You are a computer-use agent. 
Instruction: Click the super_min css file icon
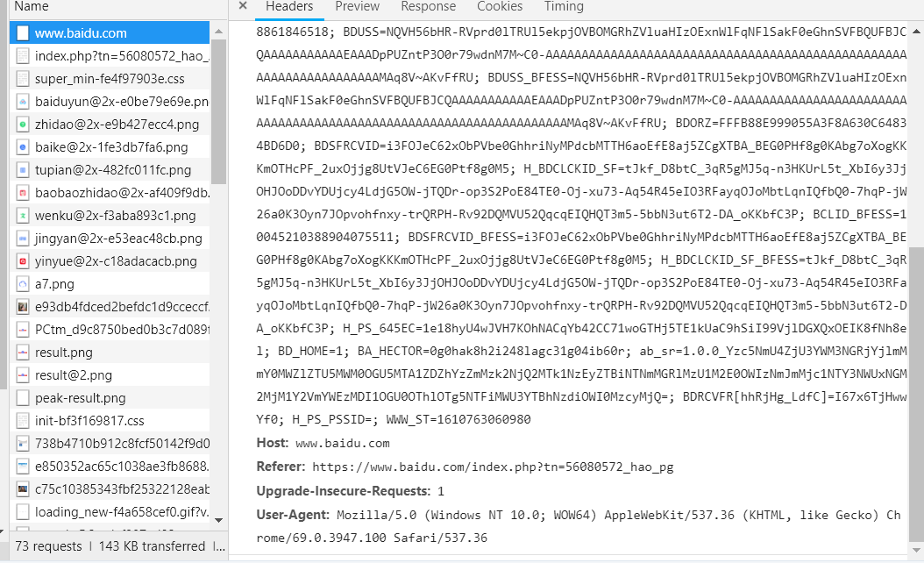(23, 78)
